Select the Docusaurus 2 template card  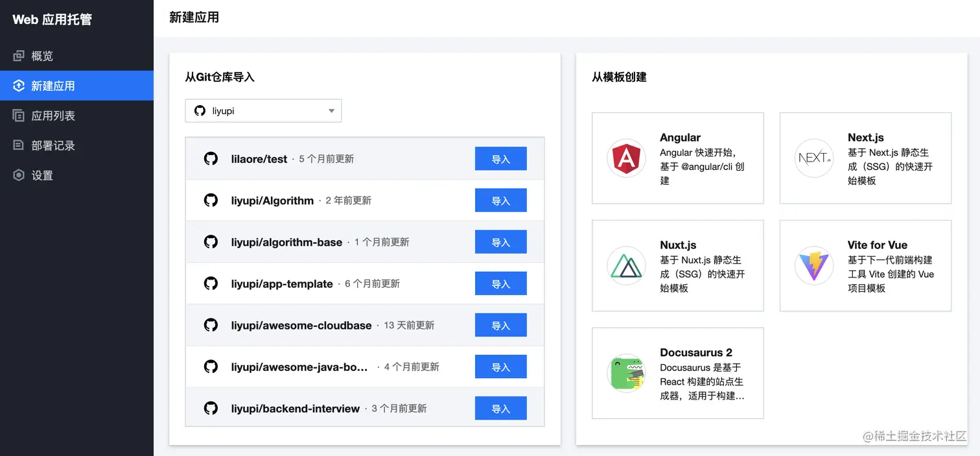point(677,373)
